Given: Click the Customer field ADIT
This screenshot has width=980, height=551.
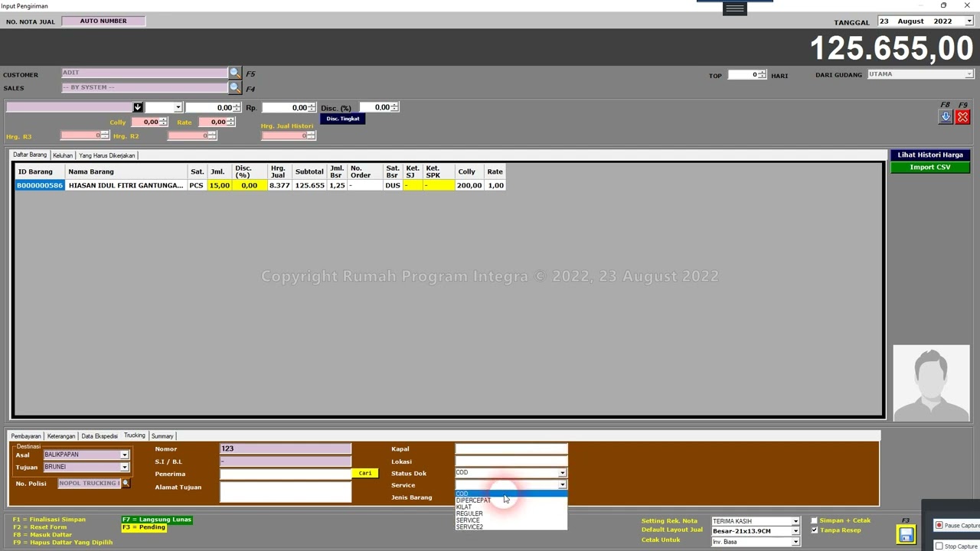Looking at the screenshot, I should (145, 73).
